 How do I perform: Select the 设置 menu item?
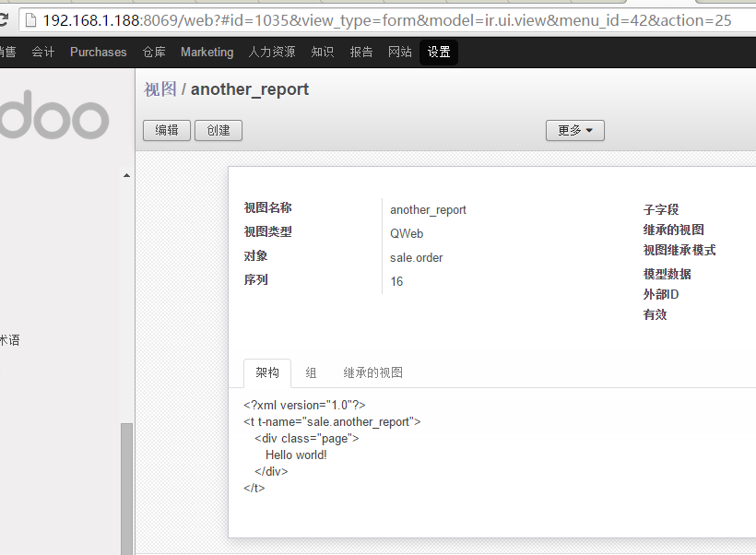[x=439, y=53]
